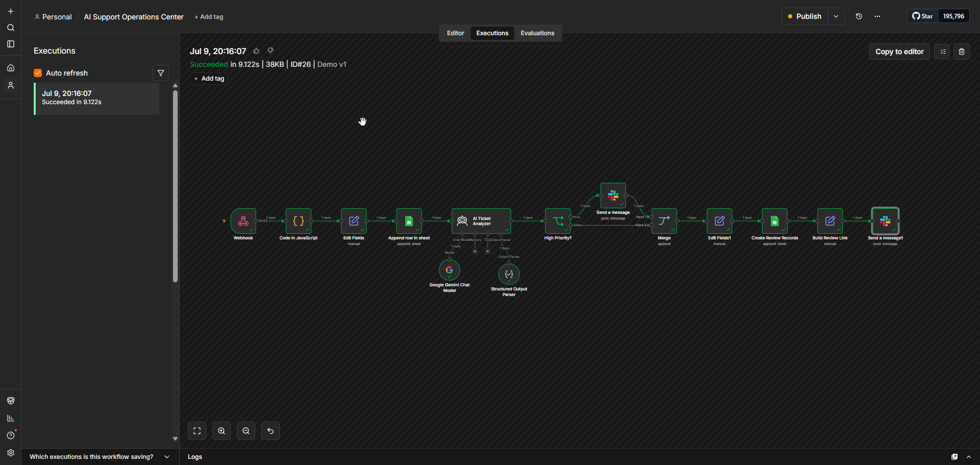Image resolution: width=980 pixels, height=465 pixels.
Task: Open the executions filter funnel
Action: point(161,73)
